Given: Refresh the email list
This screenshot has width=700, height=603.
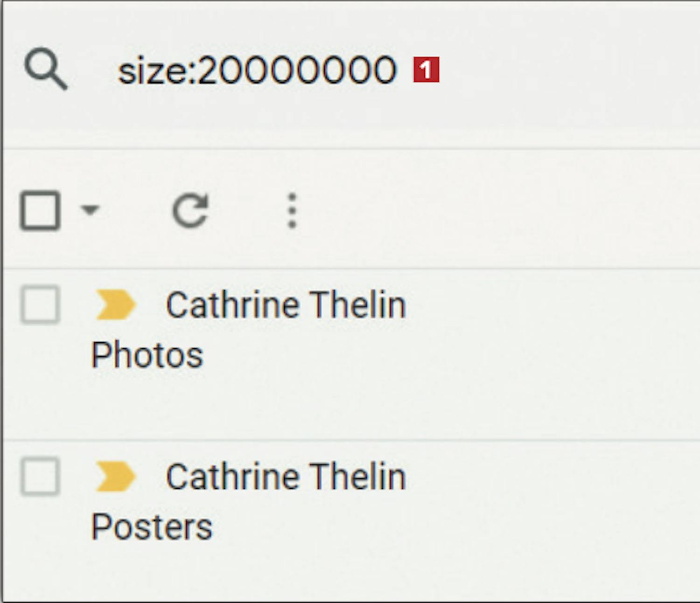Looking at the screenshot, I should (x=190, y=210).
